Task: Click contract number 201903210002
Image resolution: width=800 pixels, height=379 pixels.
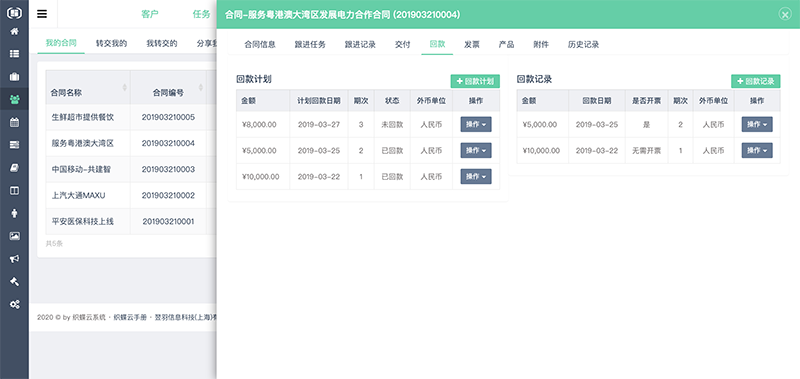Action: pyautogui.click(x=168, y=195)
